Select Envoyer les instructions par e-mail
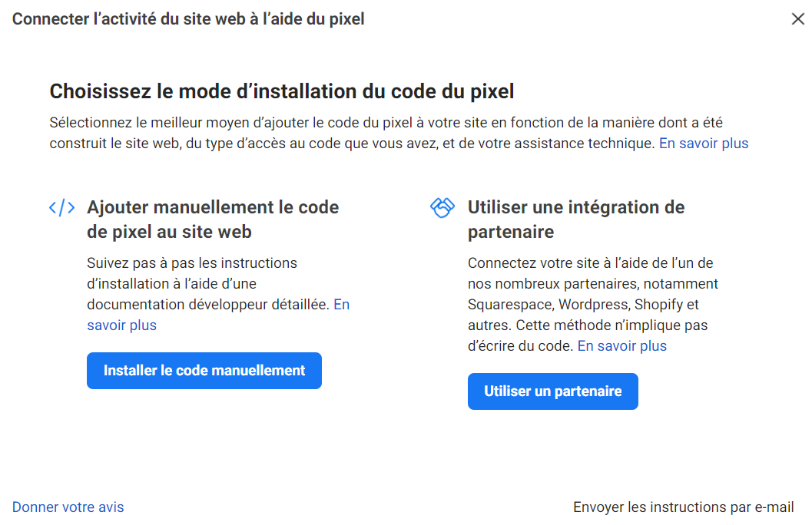 click(683, 507)
